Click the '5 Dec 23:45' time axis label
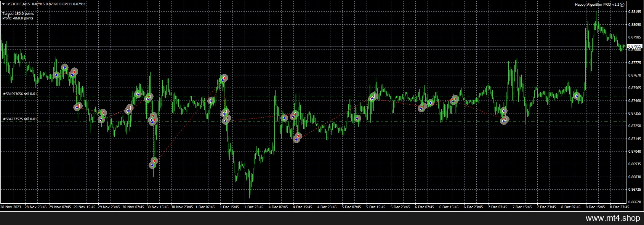This screenshot has height=225, width=644. coord(400,207)
